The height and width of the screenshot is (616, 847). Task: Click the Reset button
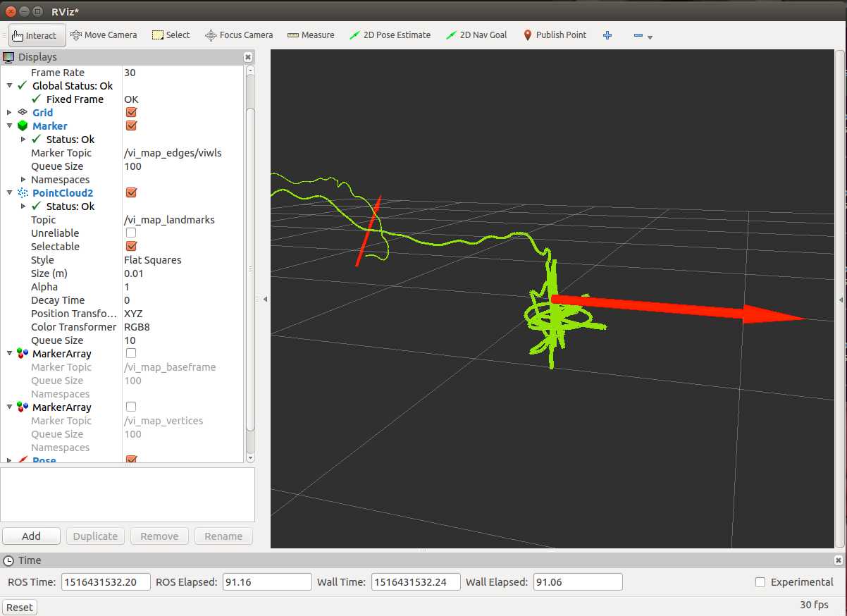coord(20,608)
